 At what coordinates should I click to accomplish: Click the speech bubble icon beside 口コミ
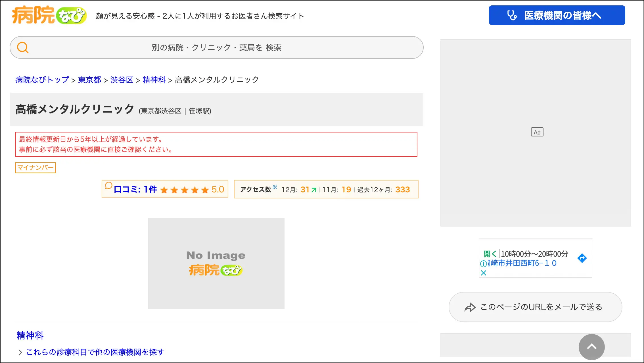[x=109, y=188]
